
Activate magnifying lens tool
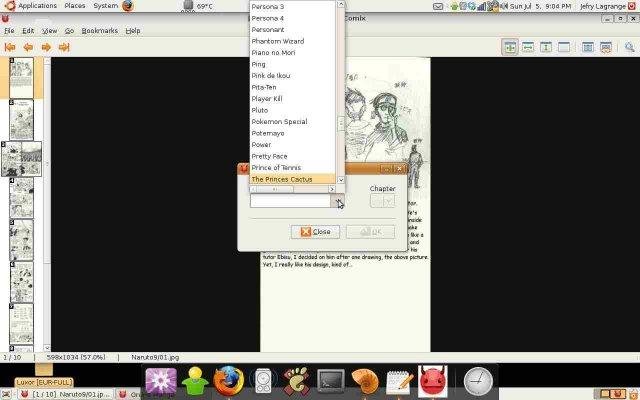pyautogui.click(x=629, y=47)
